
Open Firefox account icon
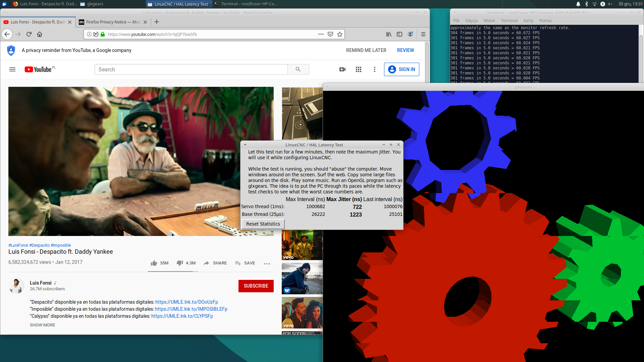410,34
